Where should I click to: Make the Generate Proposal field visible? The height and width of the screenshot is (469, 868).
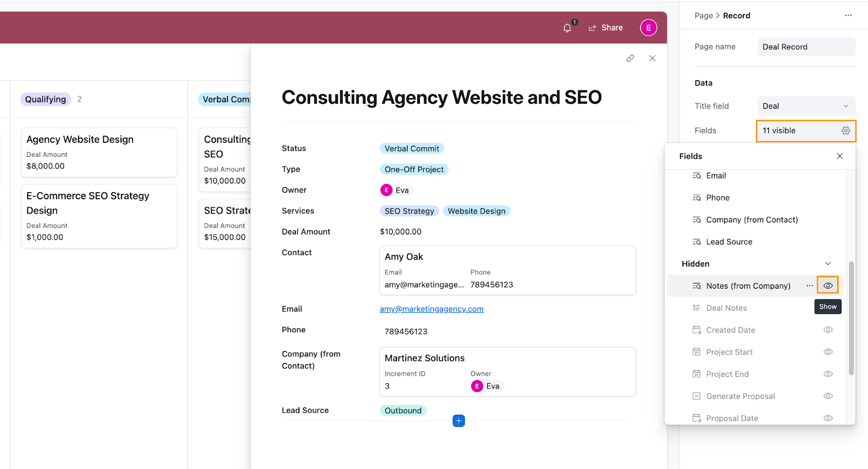point(828,396)
